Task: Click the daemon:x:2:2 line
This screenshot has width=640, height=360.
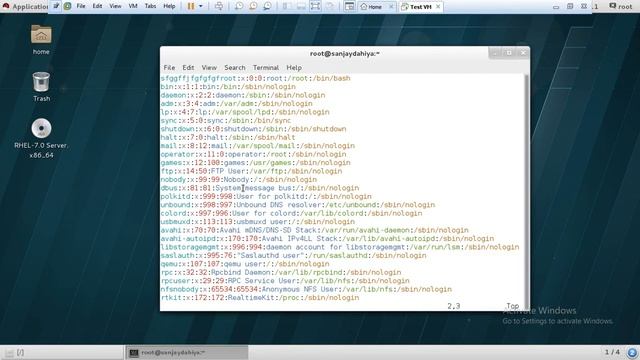Action: pos(243,95)
